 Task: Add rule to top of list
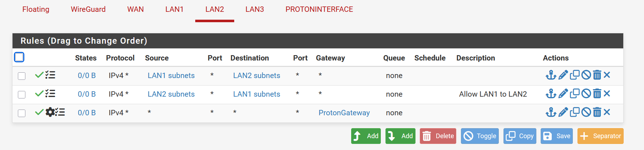click(366, 136)
